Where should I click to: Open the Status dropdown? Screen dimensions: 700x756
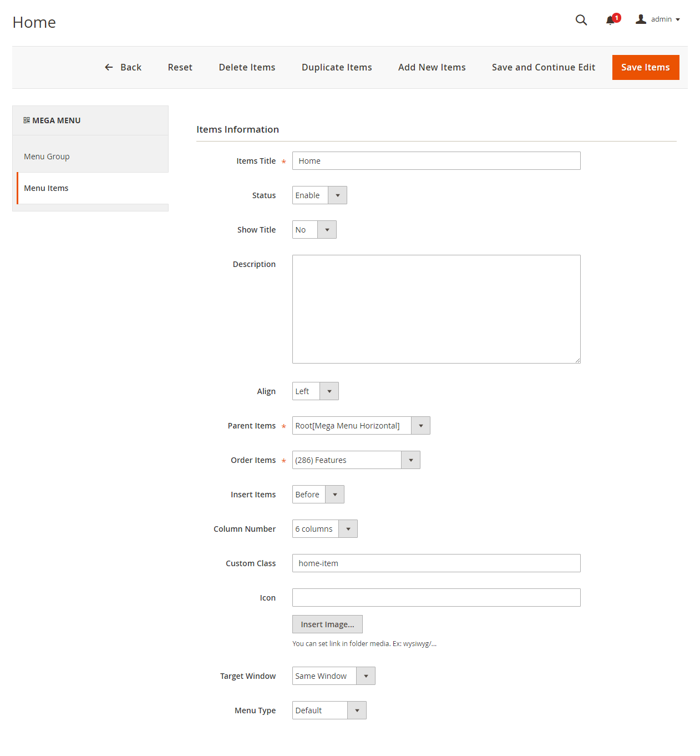319,195
